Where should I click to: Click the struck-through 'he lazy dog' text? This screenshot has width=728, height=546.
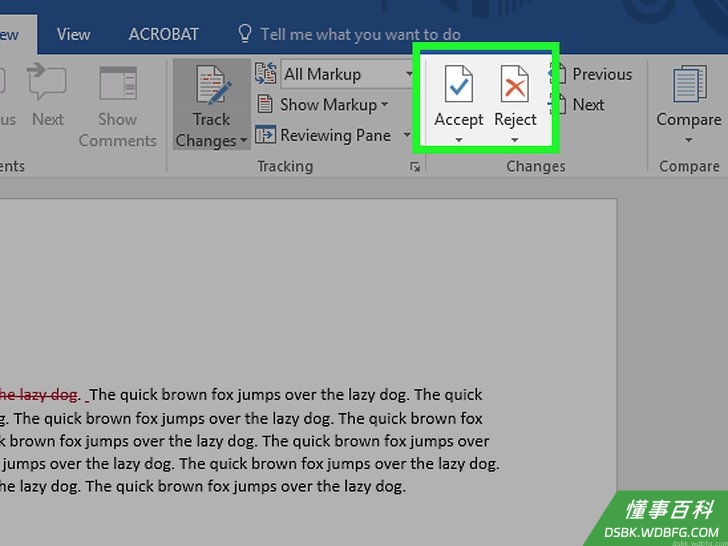tap(38, 396)
